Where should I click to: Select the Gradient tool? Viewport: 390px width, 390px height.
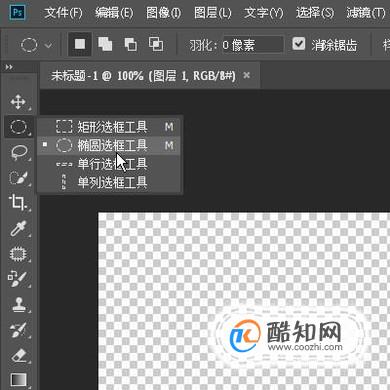pos(19,380)
